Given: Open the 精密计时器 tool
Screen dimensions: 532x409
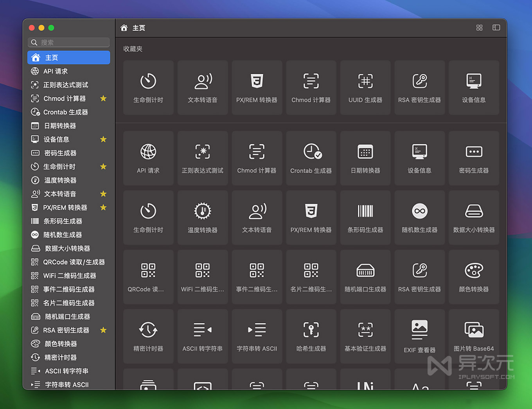Looking at the screenshot, I should click(x=148, y=335).
